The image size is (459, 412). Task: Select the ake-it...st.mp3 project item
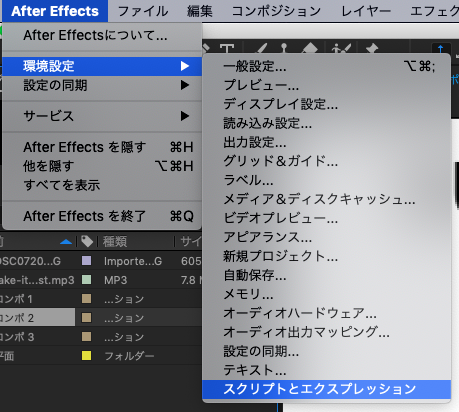[37, 280]
